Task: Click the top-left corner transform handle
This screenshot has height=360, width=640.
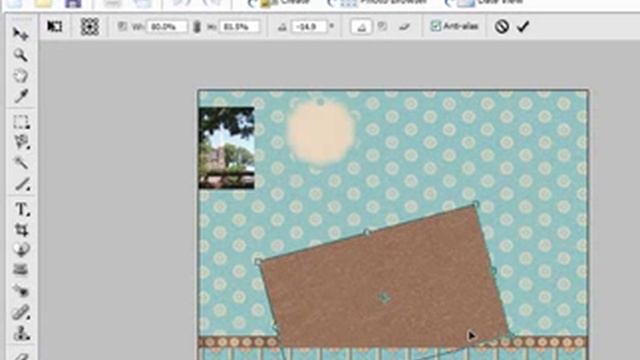Action: pos(258,262)
